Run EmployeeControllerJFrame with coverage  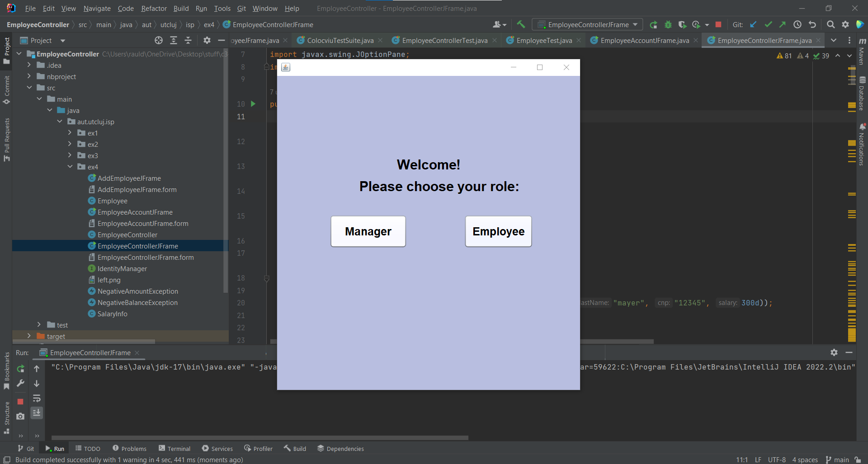pos(682,24)
